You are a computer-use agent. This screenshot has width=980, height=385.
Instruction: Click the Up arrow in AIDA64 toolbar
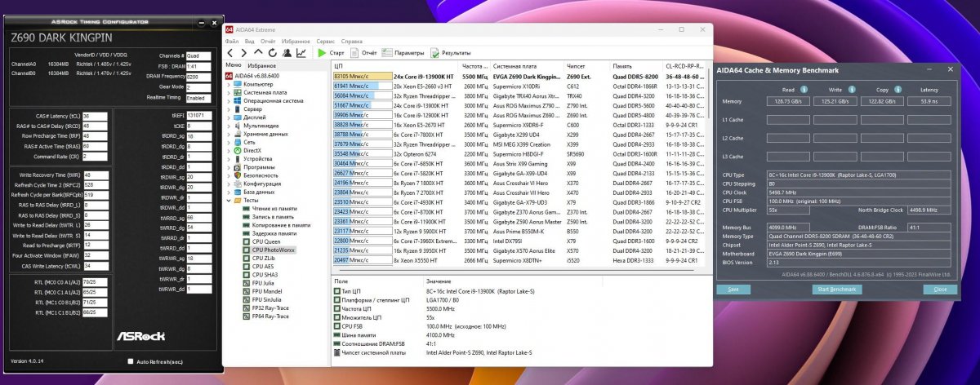(x=259, y=53)
